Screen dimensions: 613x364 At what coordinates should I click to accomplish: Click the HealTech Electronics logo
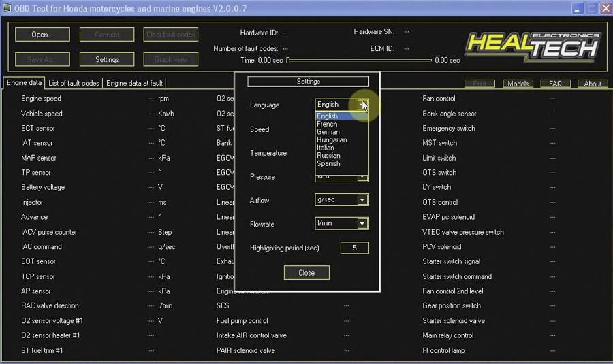coord(533,47)
